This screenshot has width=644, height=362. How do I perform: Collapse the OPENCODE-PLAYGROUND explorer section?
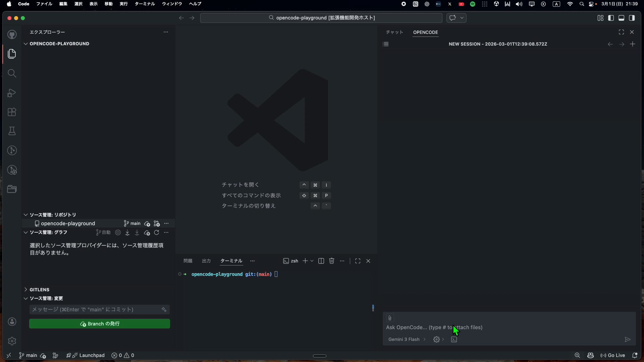click(x=26, y=44)
